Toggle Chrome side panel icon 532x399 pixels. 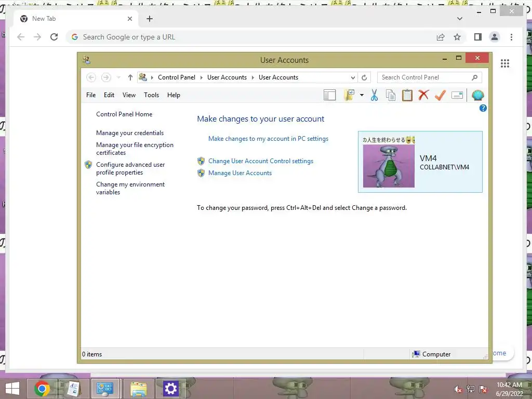tap(478, 37)
